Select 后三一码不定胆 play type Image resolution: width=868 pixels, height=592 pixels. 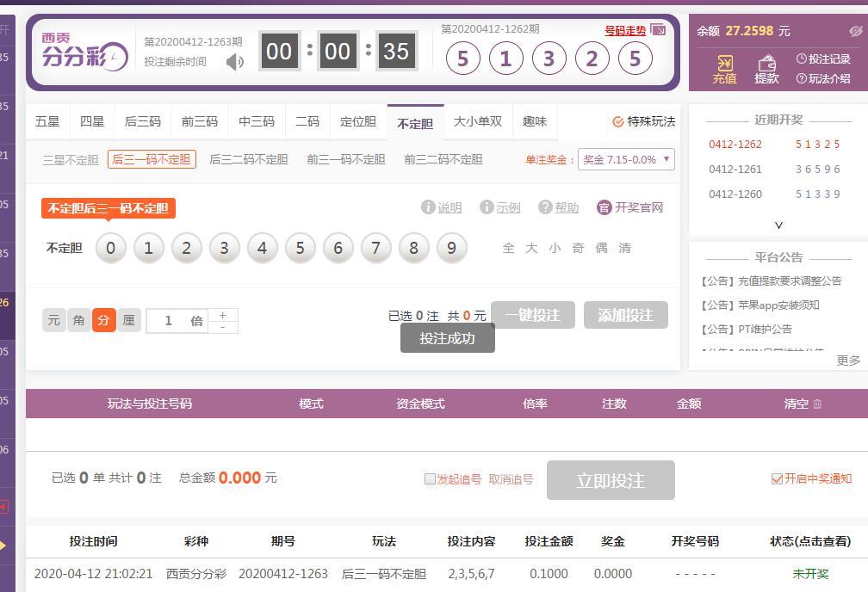(152, 159)
